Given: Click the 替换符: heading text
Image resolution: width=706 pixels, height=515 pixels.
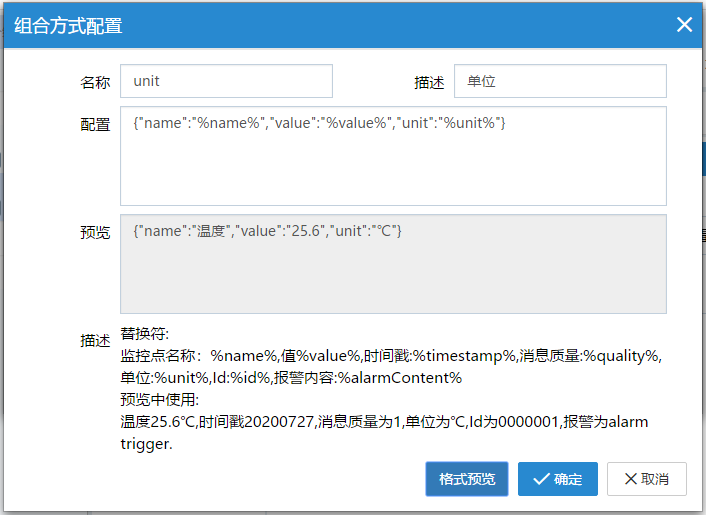Looking at the screenshot, I should [x=145, y=334].
